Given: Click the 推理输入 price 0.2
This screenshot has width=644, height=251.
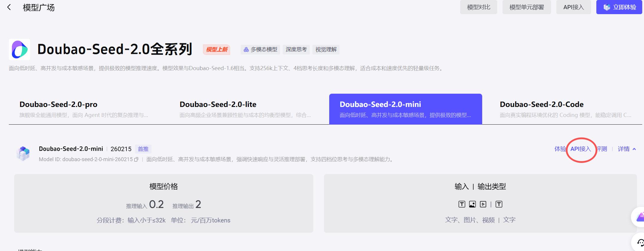Looking at the screenshot, I should [x=157, y=204].
